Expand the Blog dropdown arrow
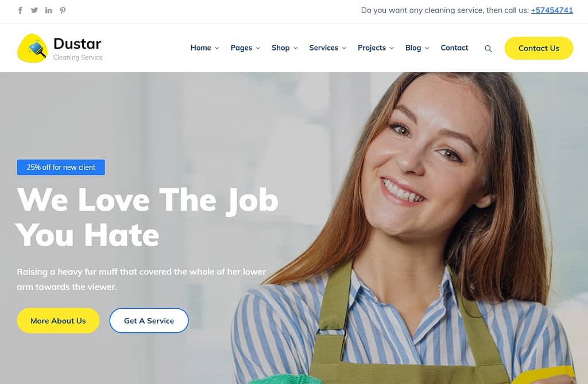588x384 pixels. click(x=427, y=48)
